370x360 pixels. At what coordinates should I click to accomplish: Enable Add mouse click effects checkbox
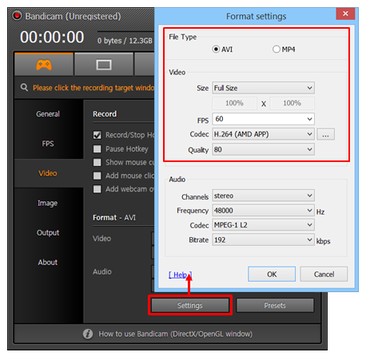click(97, 176)
